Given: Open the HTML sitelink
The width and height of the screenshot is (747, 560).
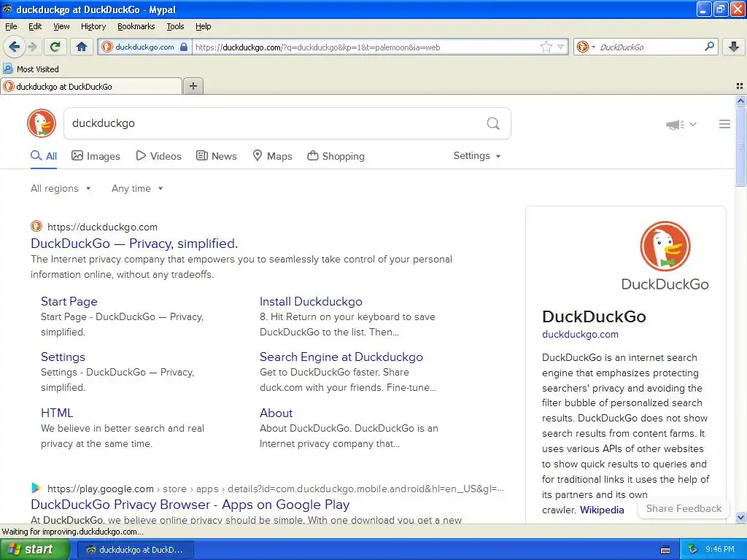Looking at the screenshot, I should [x=57, y=413].
